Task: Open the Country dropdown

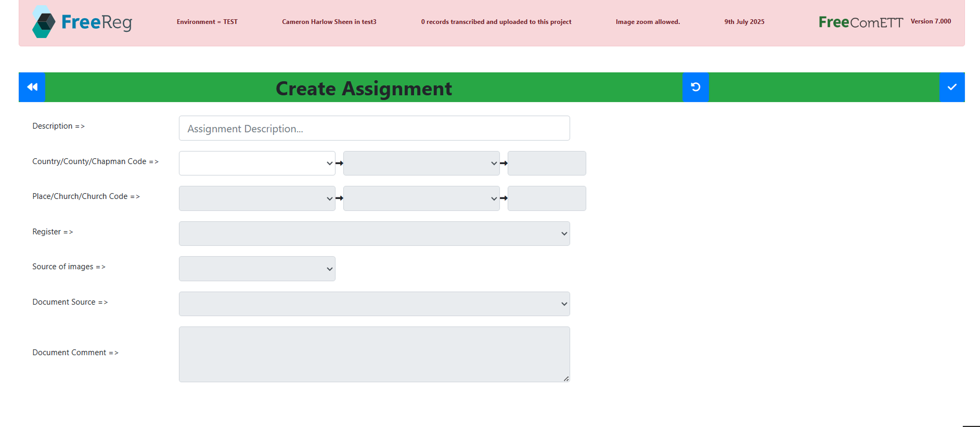Action: point(257,163)
